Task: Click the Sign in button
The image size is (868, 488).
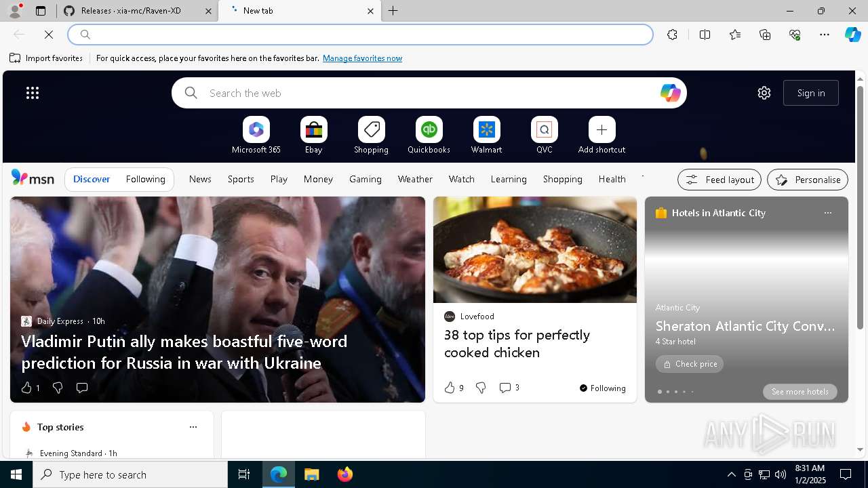Action: [x=811, y=93]
